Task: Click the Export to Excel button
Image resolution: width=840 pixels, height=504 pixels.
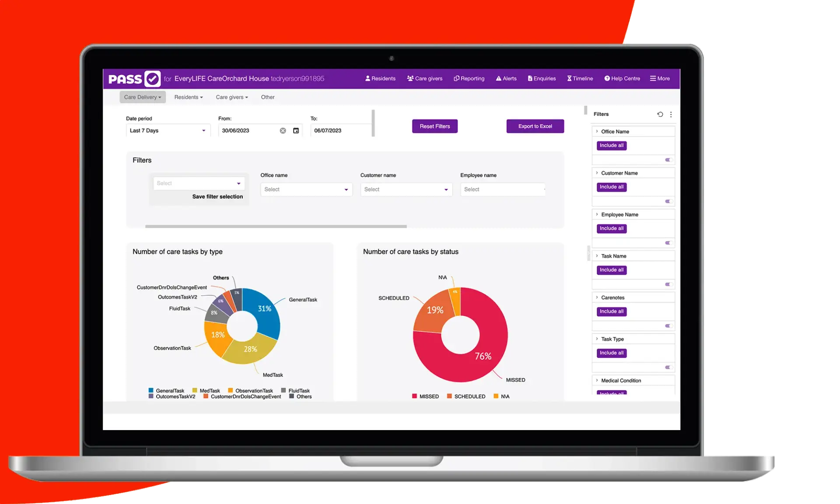Action: click(x=535, y=126)
